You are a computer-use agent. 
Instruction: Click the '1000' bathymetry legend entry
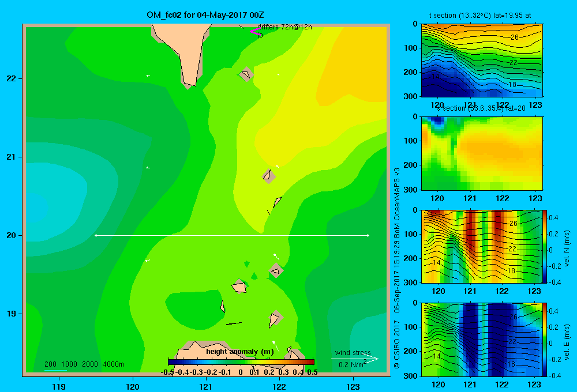[x=69, y=364]
